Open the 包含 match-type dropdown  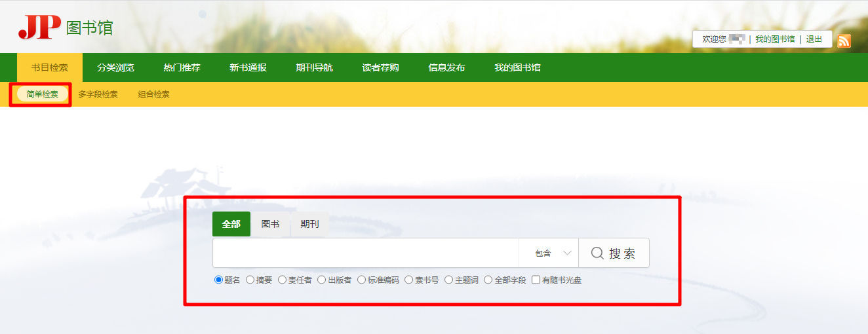[x=549, y=253]
